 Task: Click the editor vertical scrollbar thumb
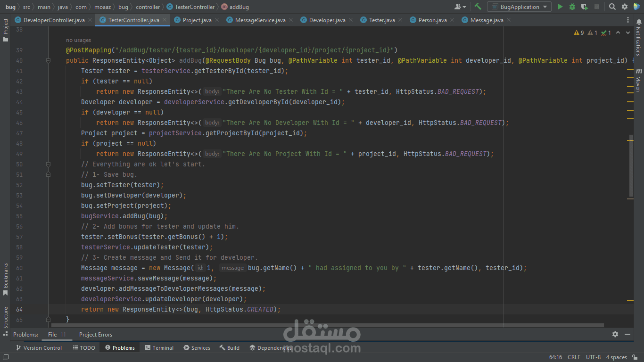(631, 165)
